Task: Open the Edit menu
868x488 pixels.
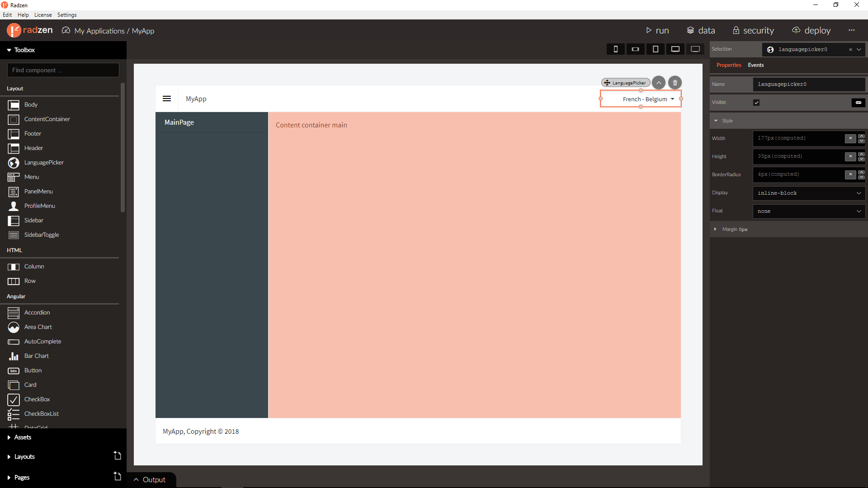Action: coord(7,15)
